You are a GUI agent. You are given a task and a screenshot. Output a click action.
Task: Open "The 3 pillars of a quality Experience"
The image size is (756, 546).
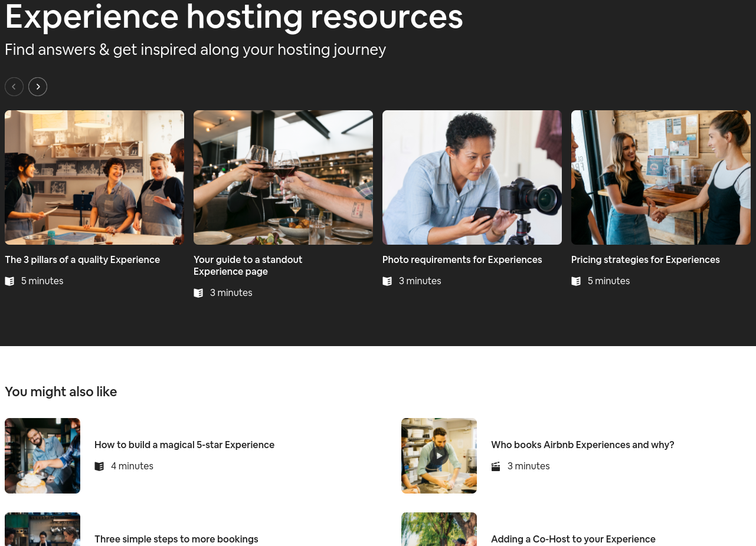(x=82, y=259)
